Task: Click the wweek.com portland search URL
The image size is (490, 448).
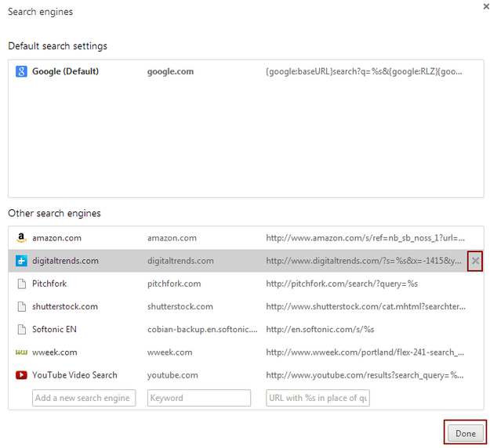Action: pyautogui.click(x=365, y=352)
